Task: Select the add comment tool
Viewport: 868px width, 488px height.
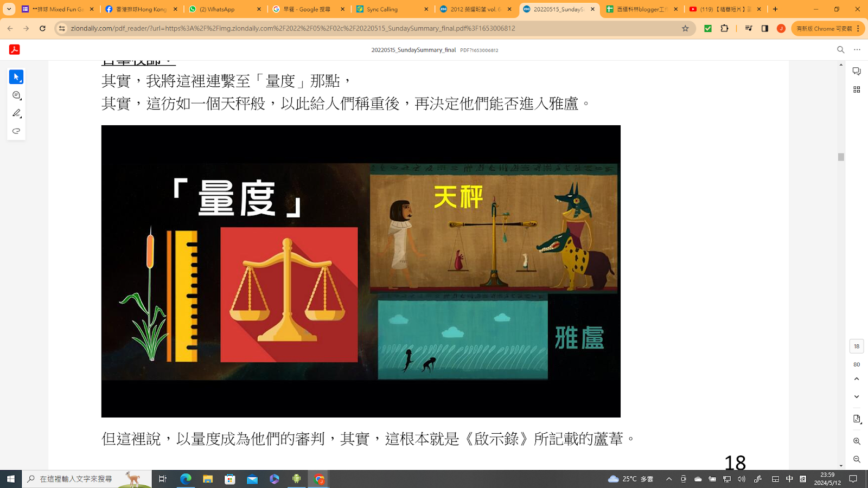Action: [x=16, y=95]
